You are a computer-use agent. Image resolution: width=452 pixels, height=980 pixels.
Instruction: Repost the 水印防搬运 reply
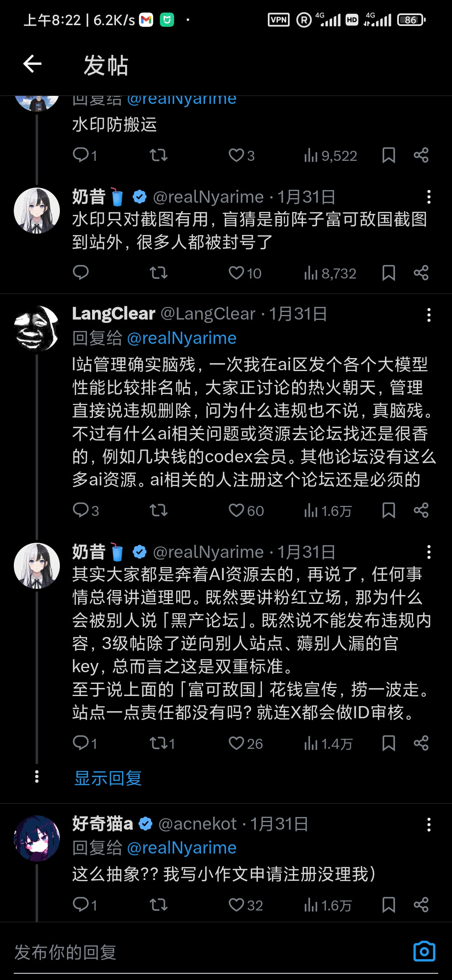coord(159,155)
